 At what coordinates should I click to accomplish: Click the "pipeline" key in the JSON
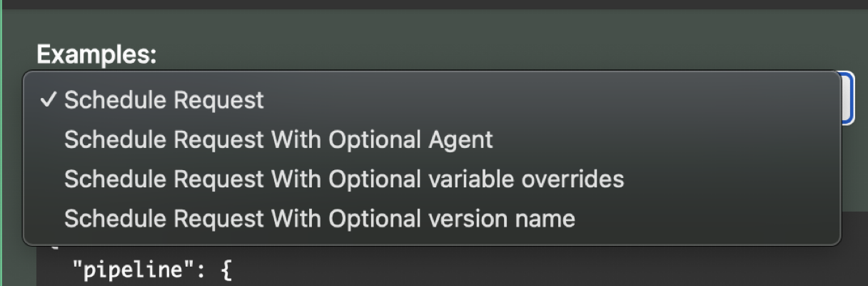coord(121,272)
